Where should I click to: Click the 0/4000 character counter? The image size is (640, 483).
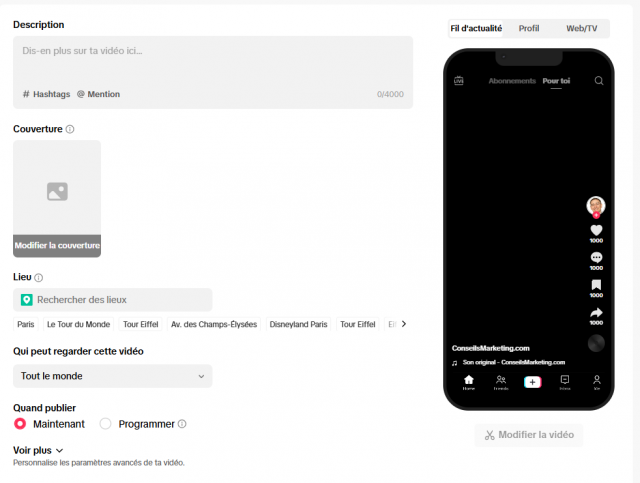[x=390, y=94]
